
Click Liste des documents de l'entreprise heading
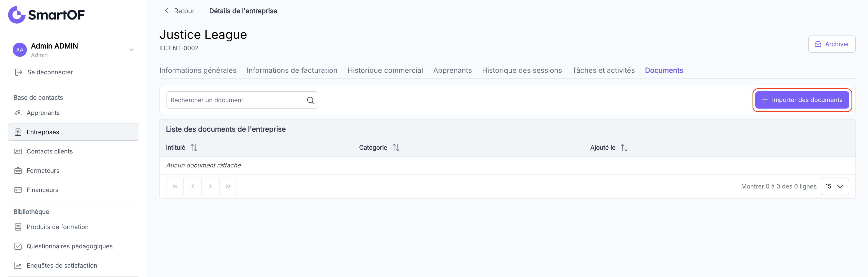pos(226,129)
